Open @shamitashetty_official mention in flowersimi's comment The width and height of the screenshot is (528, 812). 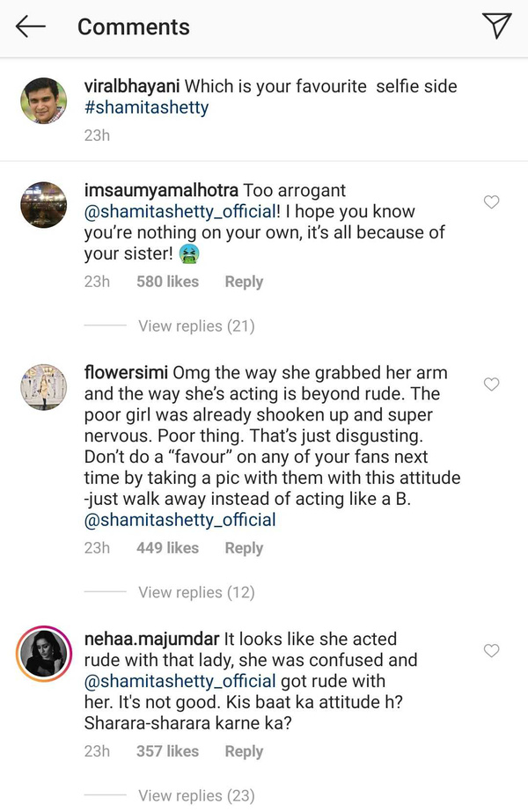[x=180, y=520]
